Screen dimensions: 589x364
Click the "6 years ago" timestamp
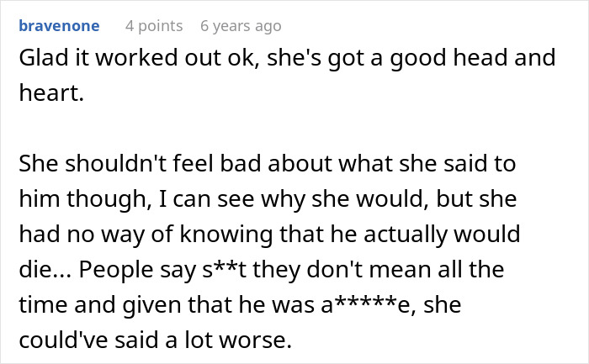(241, 26)
